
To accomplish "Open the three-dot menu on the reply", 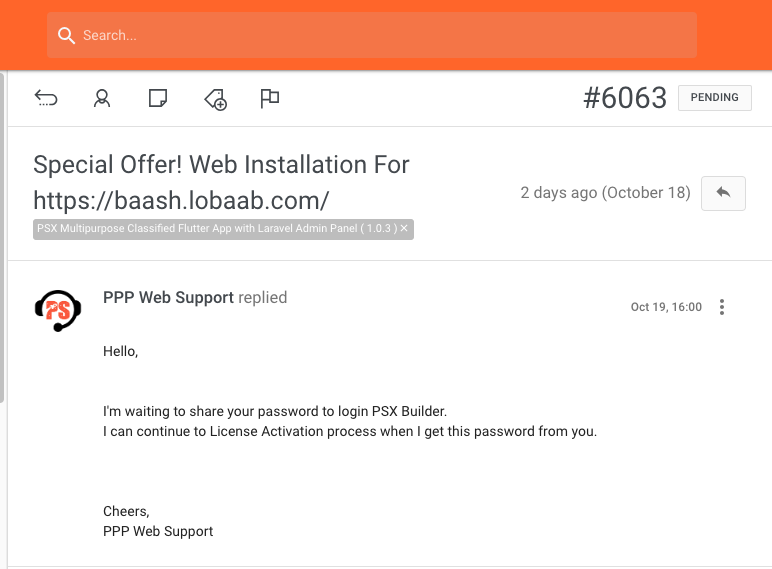I will point(722,307).
